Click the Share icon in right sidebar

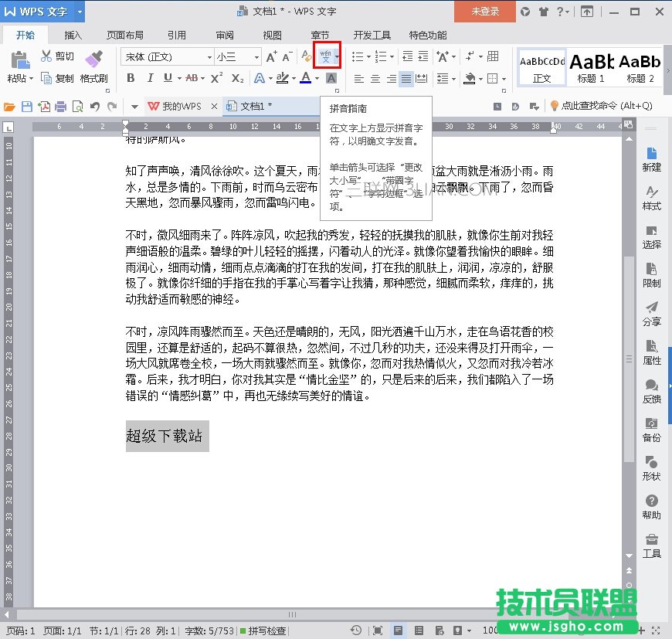[651, 314]
